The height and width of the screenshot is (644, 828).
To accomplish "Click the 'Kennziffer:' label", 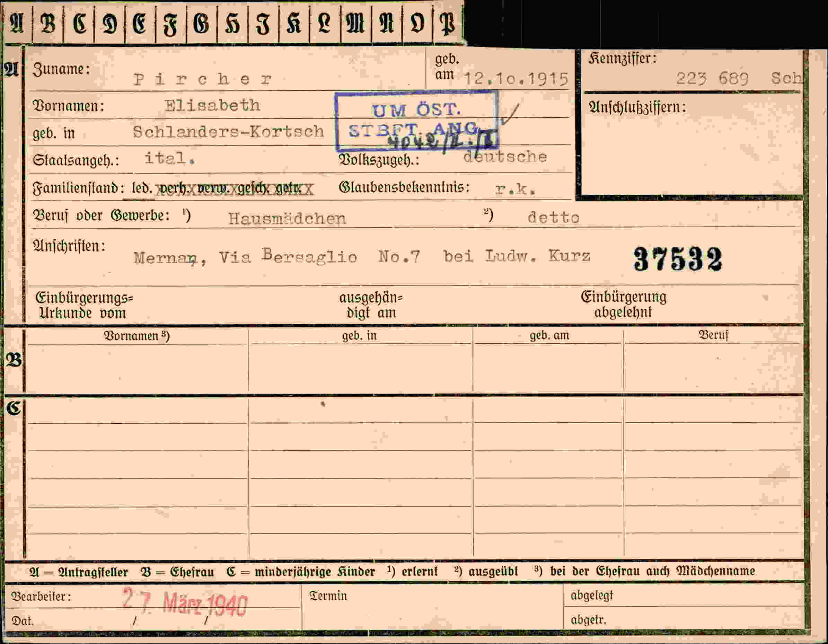I will click(x=623, y=59).
